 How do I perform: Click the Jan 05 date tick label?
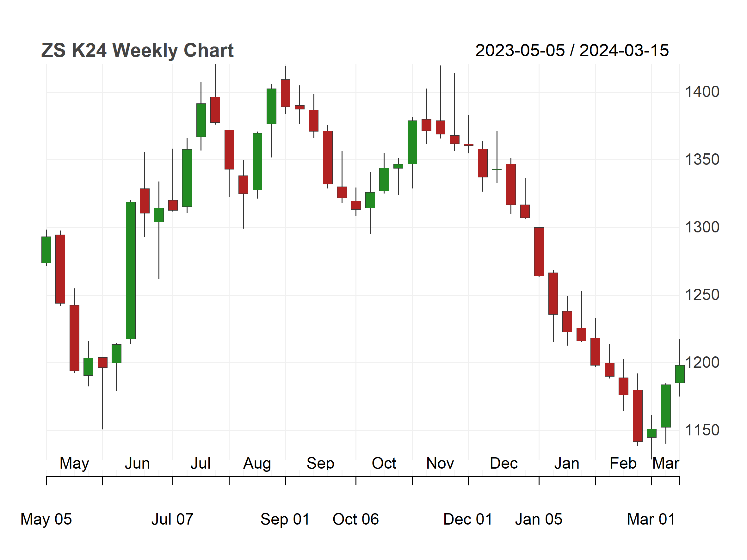[539, 520]
